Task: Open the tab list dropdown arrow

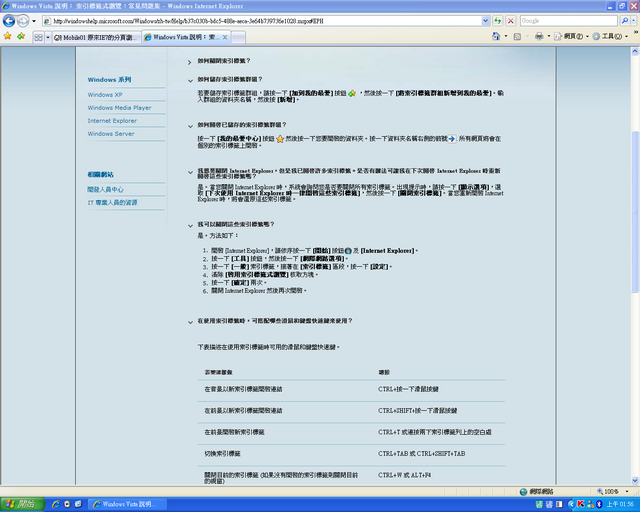Action: pos(48,38)
